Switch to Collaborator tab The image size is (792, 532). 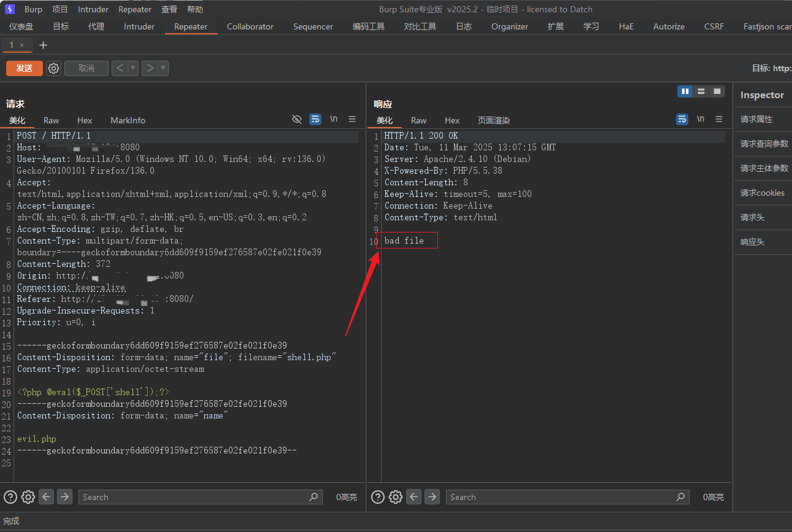tap(250, 26)
